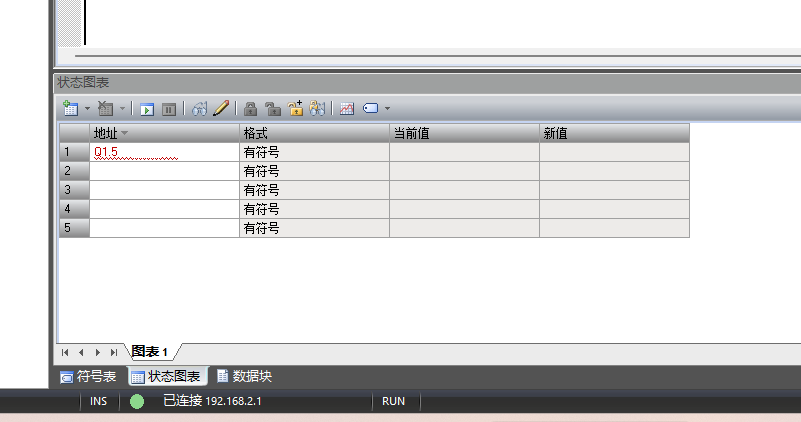Click the read all forced icon
The width and height of the screenshot is (801, 422).
[x=317, y=108]
